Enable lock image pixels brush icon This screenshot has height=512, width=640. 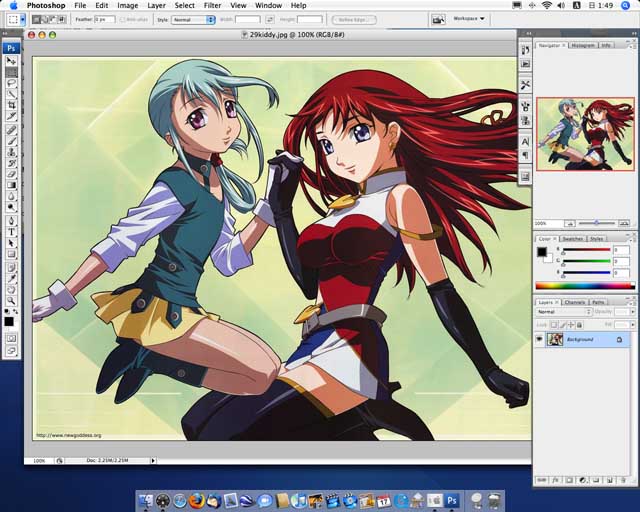click(x=562, y=325)
